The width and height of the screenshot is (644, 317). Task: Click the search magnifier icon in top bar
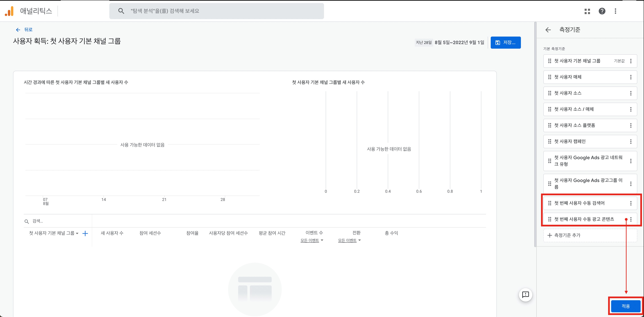121,11
